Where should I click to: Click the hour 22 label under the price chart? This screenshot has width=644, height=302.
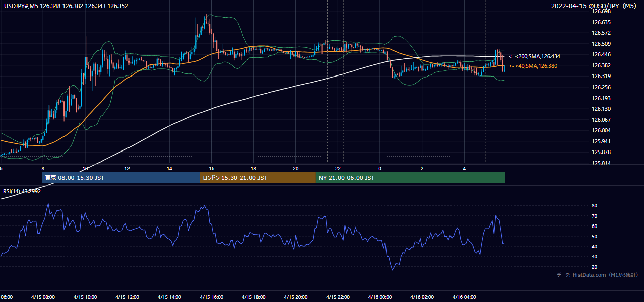(338, 169)
